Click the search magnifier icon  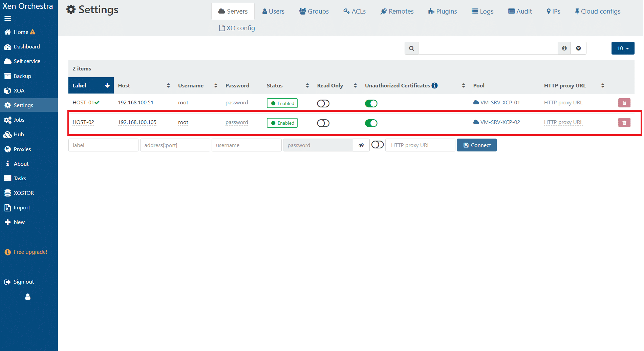(411, 48)
